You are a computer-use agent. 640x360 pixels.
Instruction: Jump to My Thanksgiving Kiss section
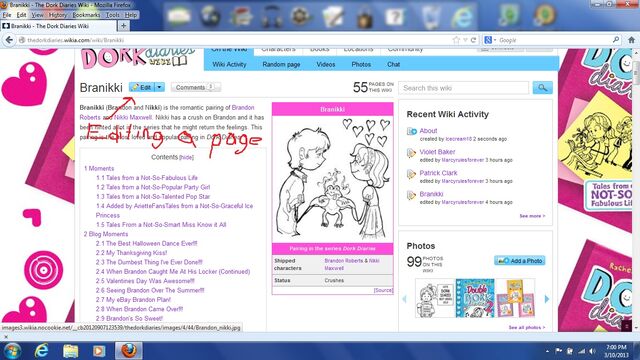pos(131,253)
